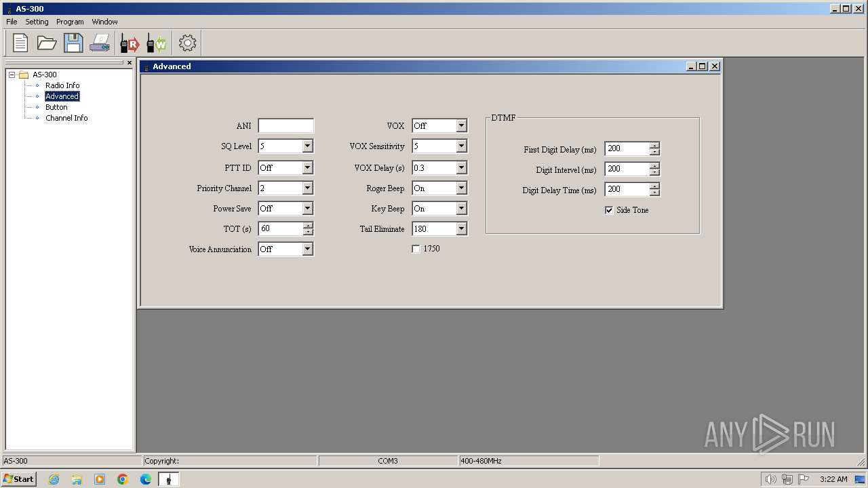Open the VOX dropdown
Viewport: 868px width, 488px height.
[461, 126]
